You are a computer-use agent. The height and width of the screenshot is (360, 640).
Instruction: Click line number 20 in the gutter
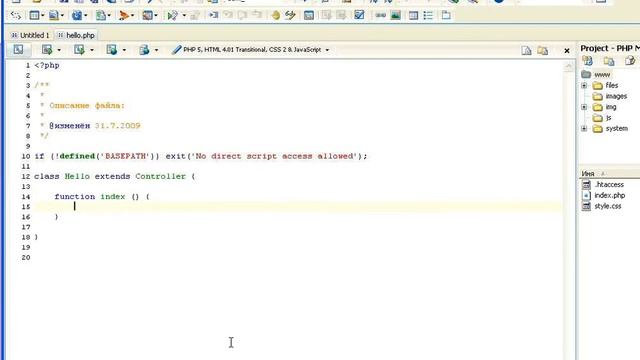26,257
